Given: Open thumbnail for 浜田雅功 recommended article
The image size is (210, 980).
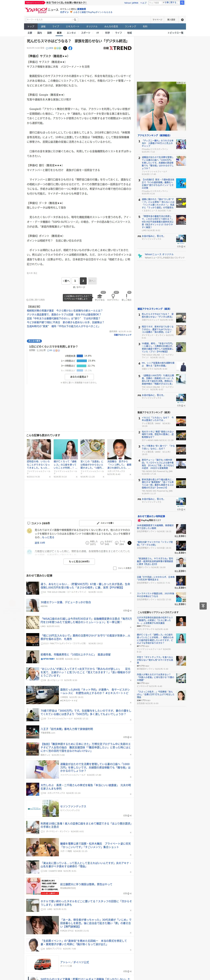Looking at the screenshot, I should (119, 449).
